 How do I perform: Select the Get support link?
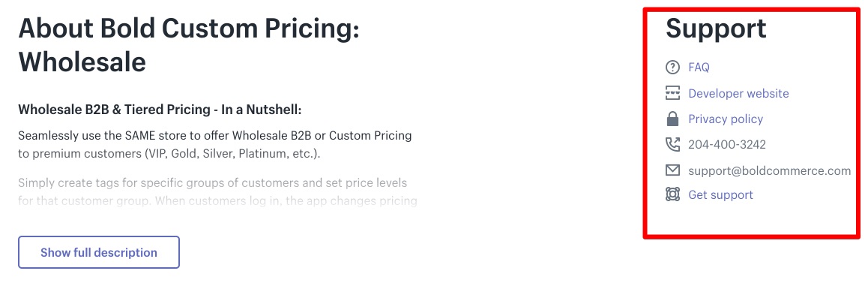721,195
